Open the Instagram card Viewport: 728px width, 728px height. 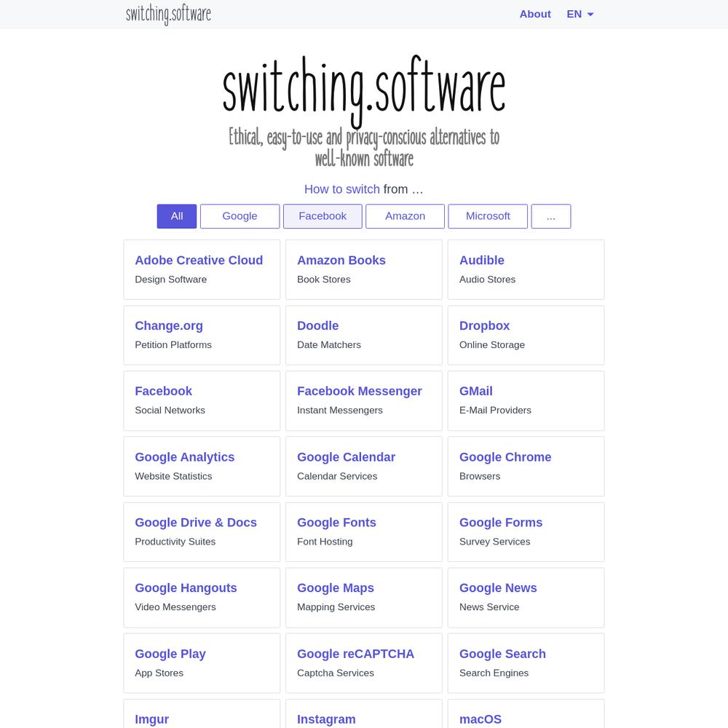tap(364, 713)
